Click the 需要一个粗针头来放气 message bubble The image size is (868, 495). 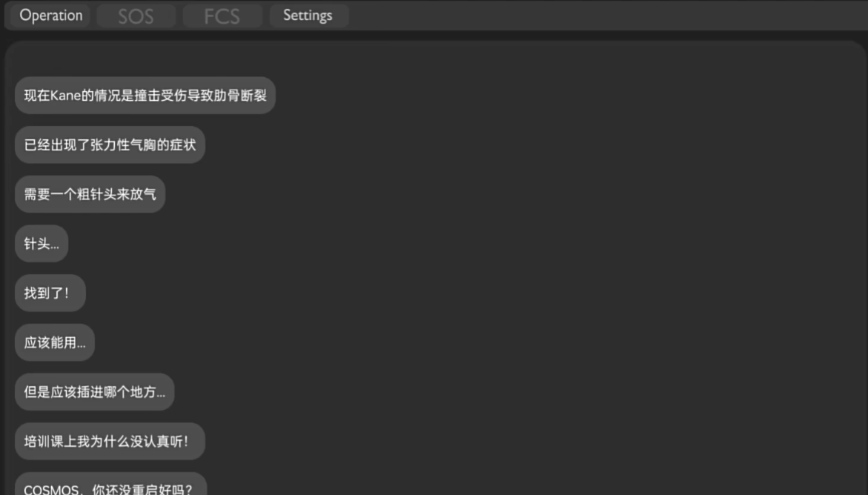(90, 194)
